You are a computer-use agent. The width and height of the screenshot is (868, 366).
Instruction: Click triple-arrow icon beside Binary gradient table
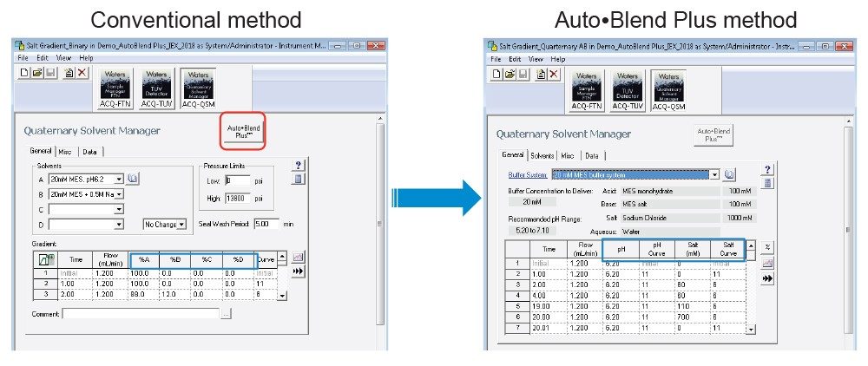[298, 271]
